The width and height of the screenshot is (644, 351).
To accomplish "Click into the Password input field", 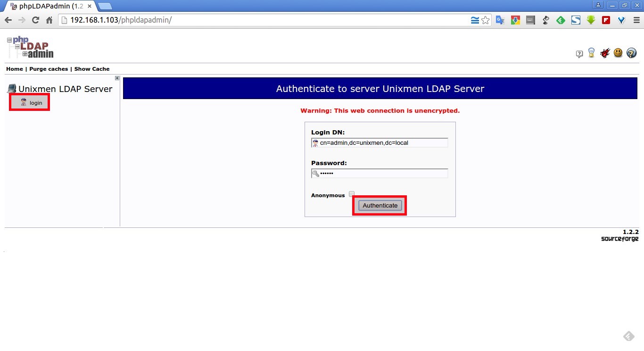I will pos(380,173).
